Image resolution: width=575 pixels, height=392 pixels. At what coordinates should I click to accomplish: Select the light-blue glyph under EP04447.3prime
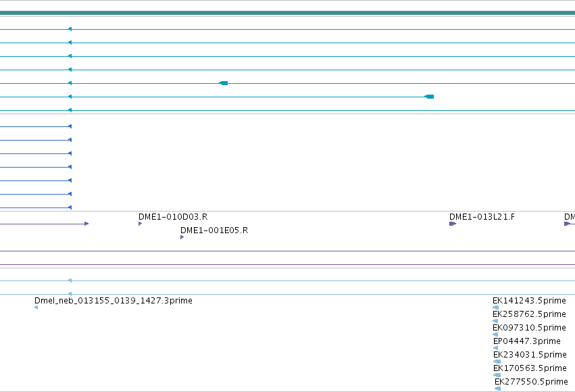(495, 348)
